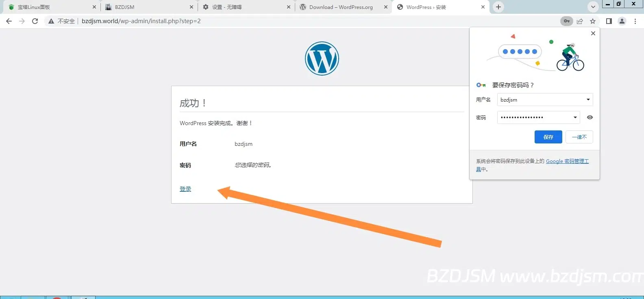Click the 登录 login link
Image resolution: width=644 pixels, height=299 pixels.
185,189
